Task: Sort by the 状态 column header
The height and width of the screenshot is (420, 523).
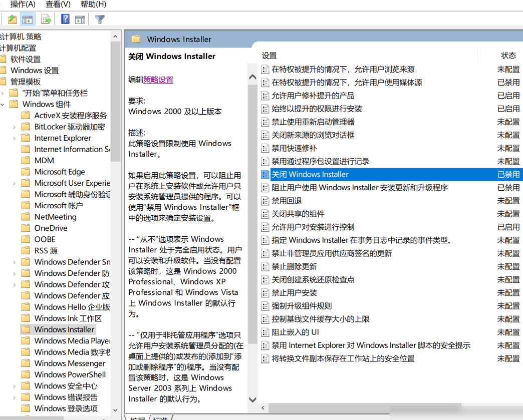Action: tap(508, 56)
